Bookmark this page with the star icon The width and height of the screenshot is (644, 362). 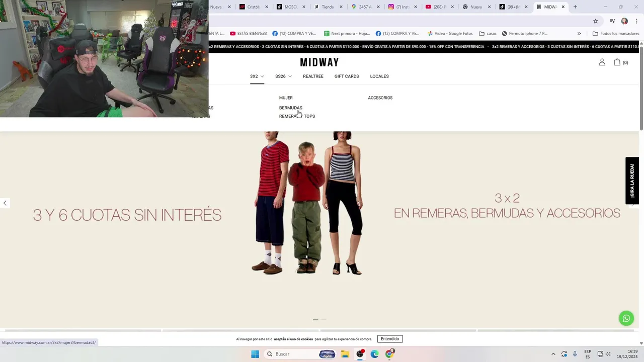click(596, 21)
